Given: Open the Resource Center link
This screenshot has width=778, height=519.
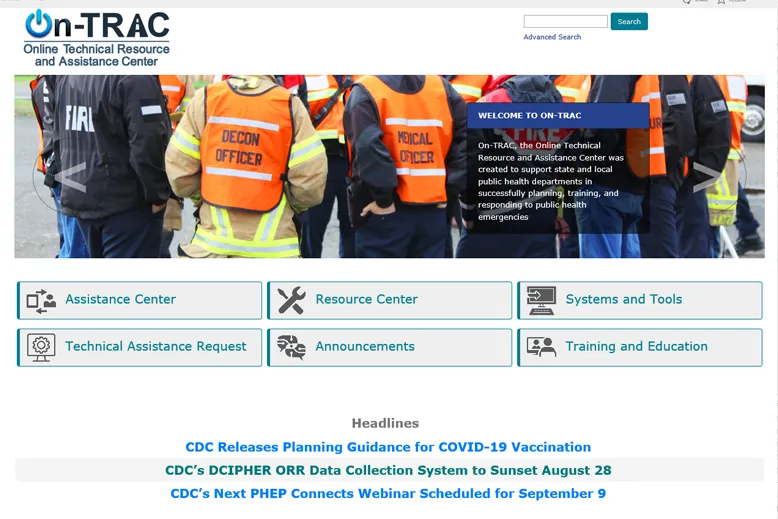Looking at the screenshot, I should [x=367, y=299].
